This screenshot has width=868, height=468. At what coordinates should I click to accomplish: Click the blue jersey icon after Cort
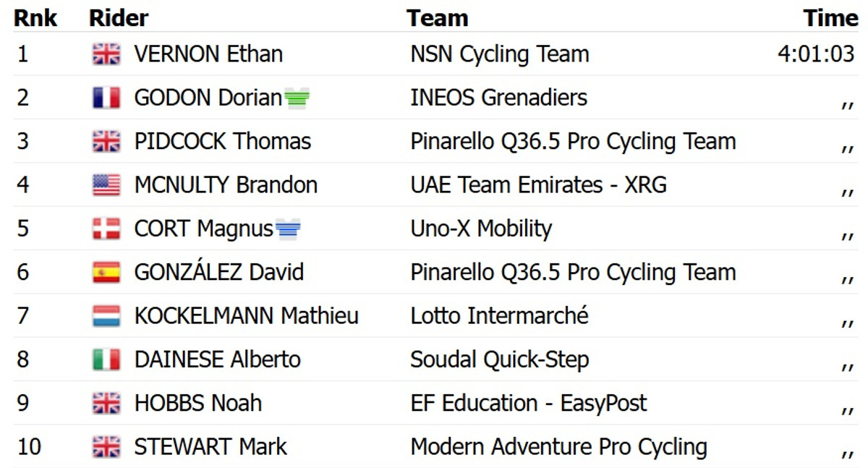pos(288,229)
